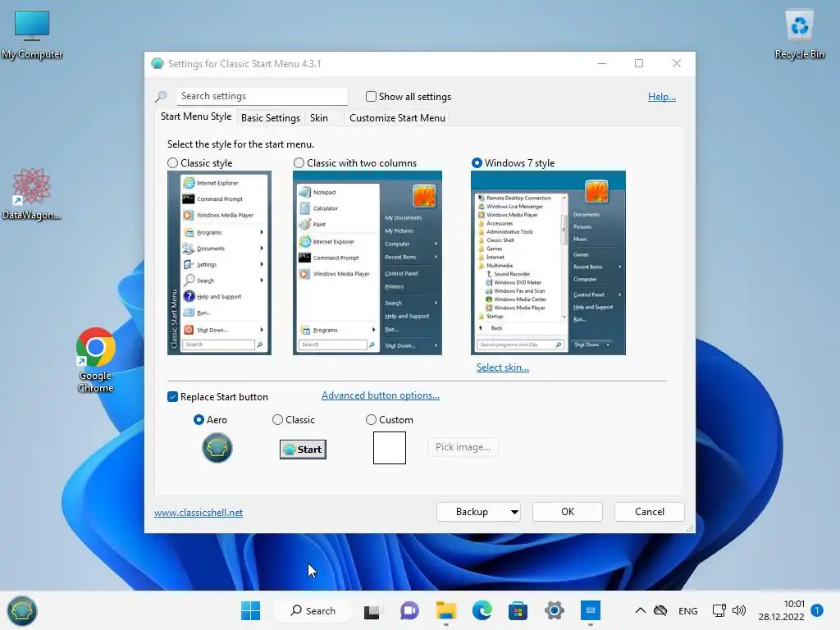Click the empty custom image preview box
Screen dimensions: 840x630
[390, 448]
